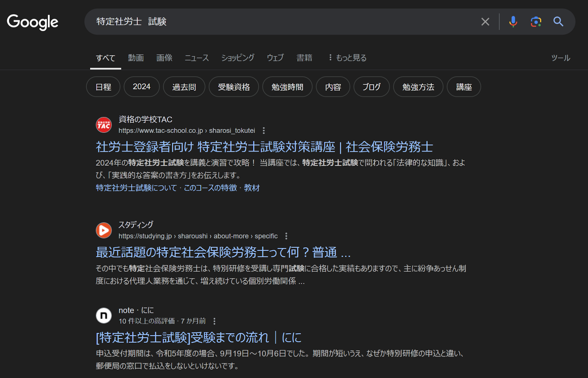Apply the ブログ filter chip
This screenshot has width=588, height=378.
coord(372,87)
